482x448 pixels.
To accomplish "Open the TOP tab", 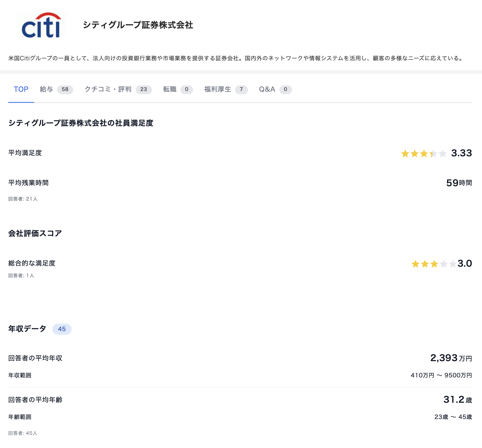I will (21, 89).
